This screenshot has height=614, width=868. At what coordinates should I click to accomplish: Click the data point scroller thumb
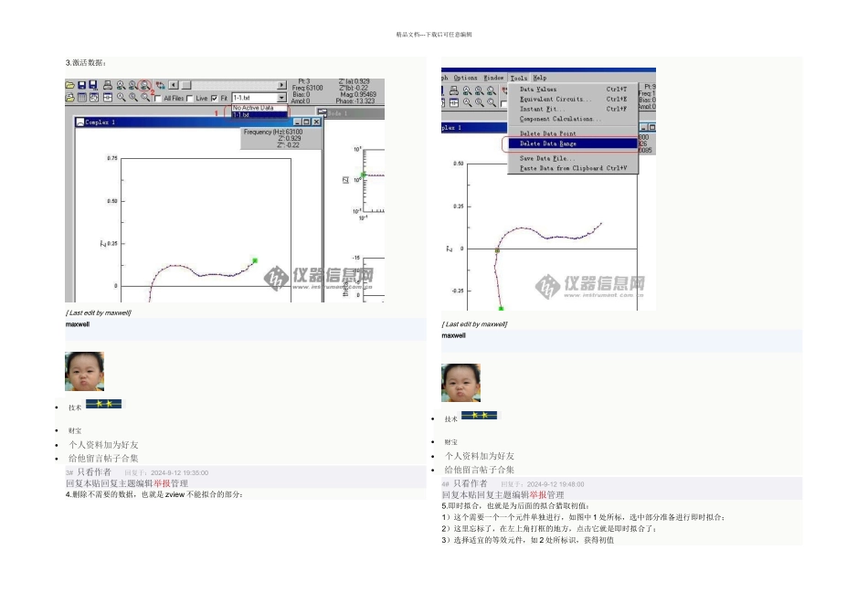(x=186, y=85)
